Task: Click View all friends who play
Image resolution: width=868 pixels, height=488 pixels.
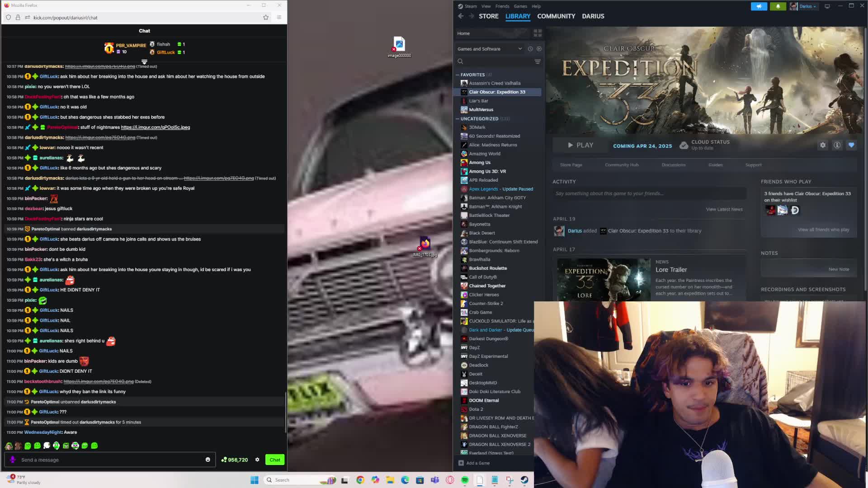Action: pos(823,230)
